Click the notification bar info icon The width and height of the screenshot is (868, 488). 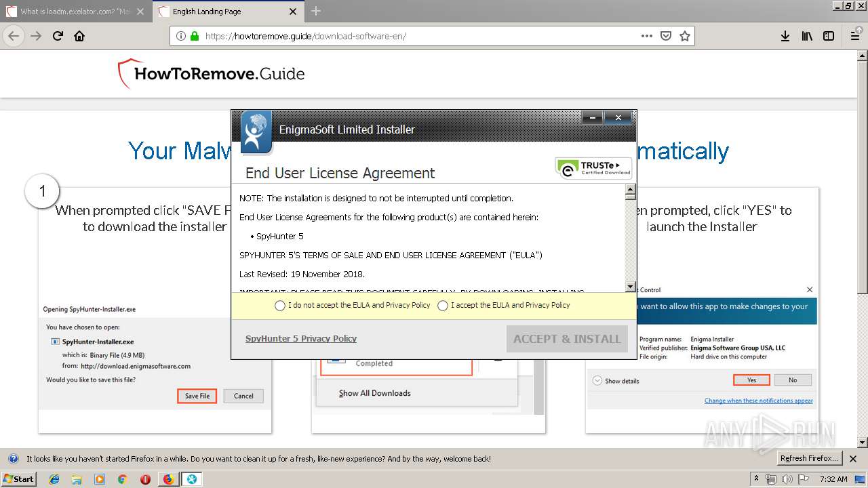point(13,459)
